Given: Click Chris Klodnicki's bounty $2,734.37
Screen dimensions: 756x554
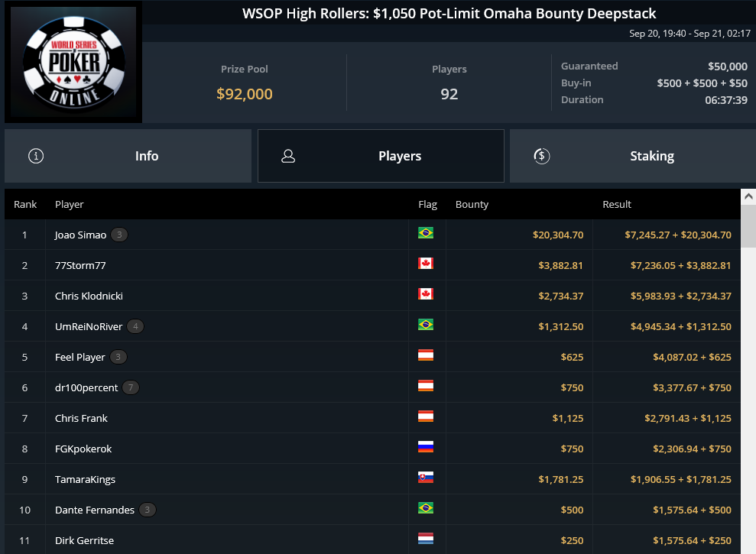Looking at the screenshot, I should (x=561, y=296).
